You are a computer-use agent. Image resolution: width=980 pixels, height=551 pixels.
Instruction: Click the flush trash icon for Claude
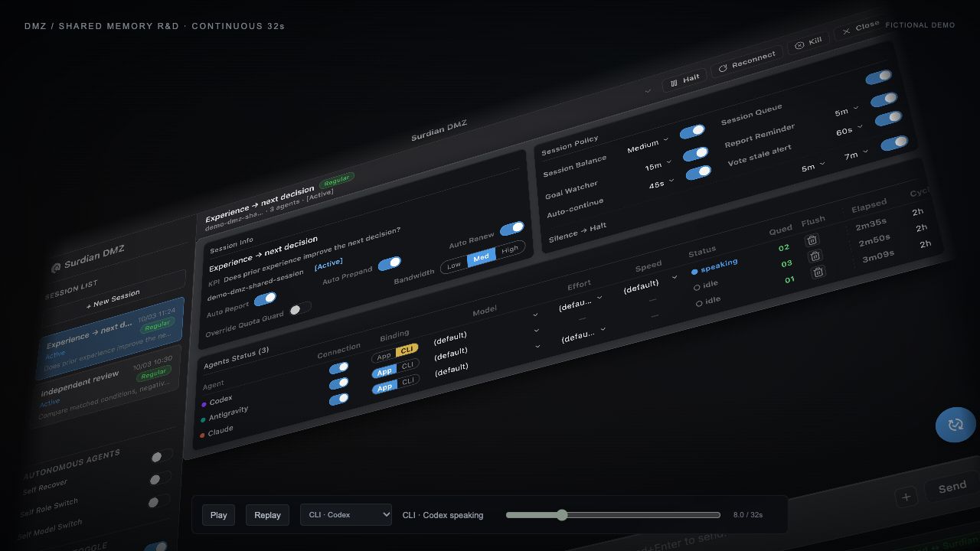point(818,272)
